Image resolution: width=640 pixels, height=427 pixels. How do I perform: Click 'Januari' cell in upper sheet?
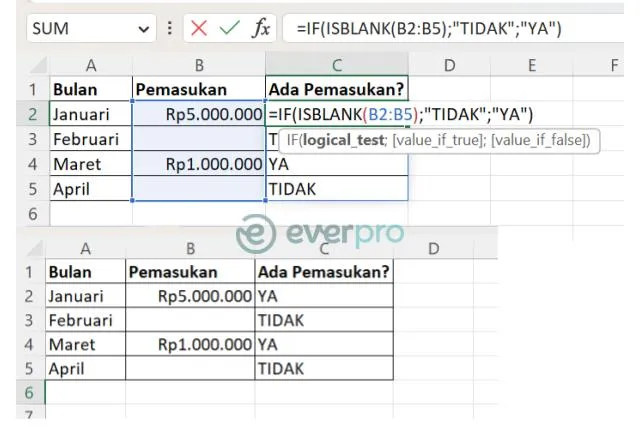91,114
